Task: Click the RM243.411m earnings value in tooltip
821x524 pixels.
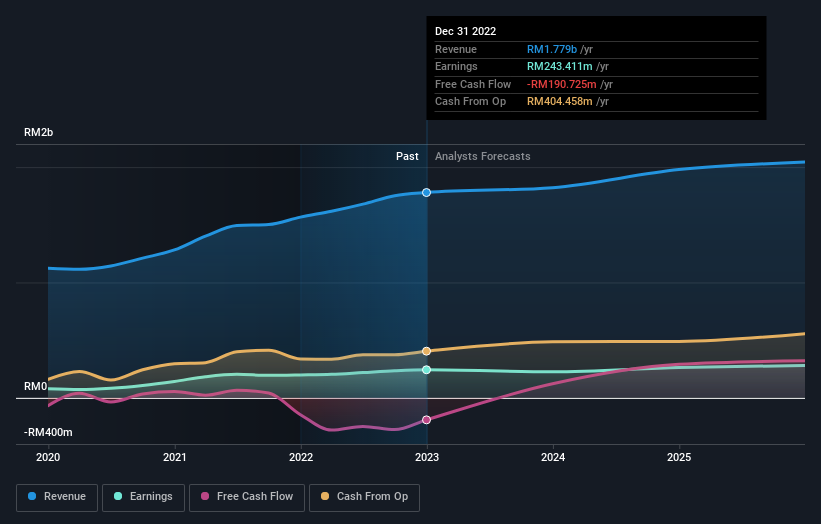Action: point(559,66)
